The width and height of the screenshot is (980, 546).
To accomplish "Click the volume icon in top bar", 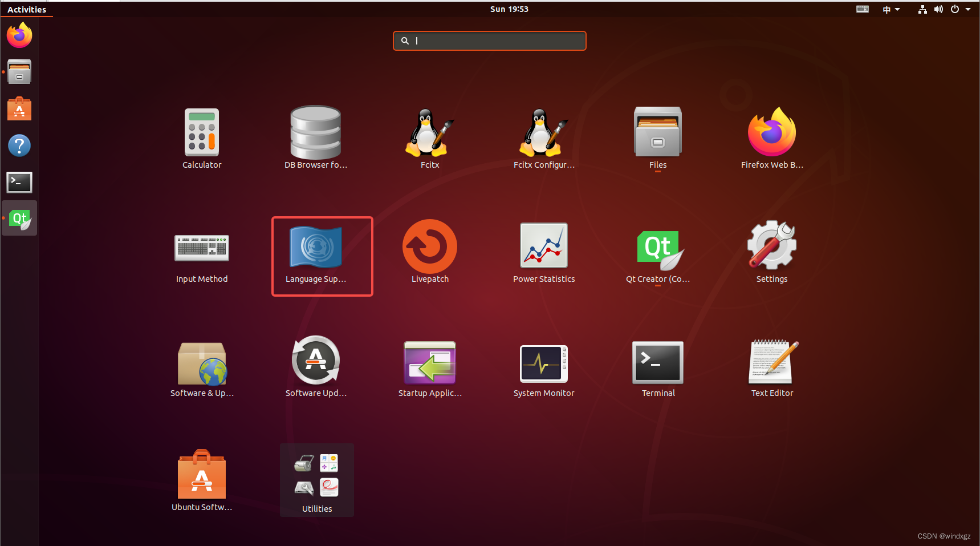I will (x=938, y=9).
